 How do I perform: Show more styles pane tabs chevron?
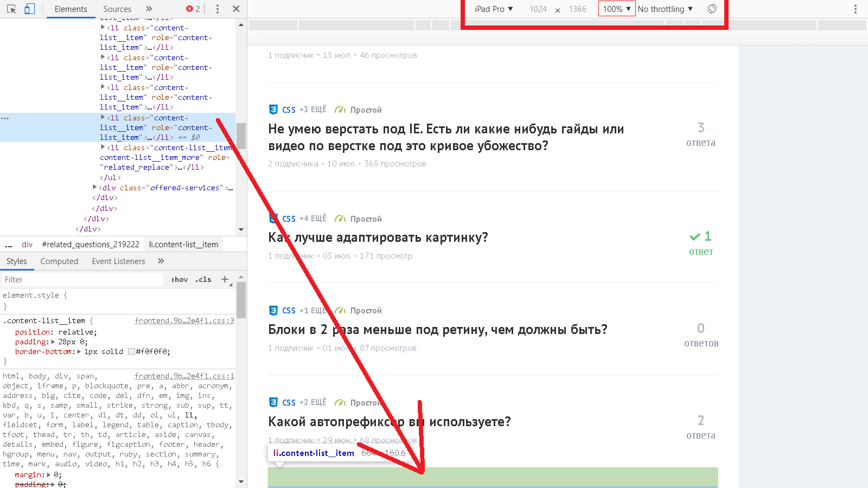click(161, 261)
